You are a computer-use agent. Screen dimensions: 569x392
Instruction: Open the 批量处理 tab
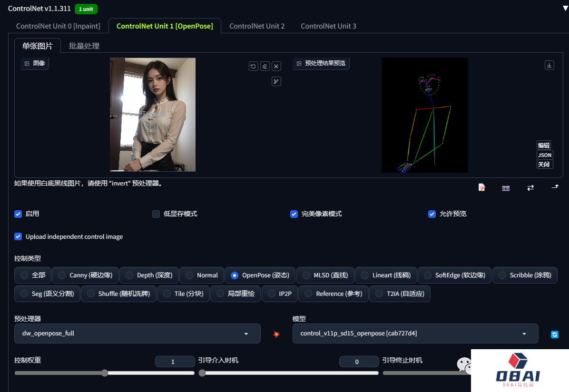(84, 46)
